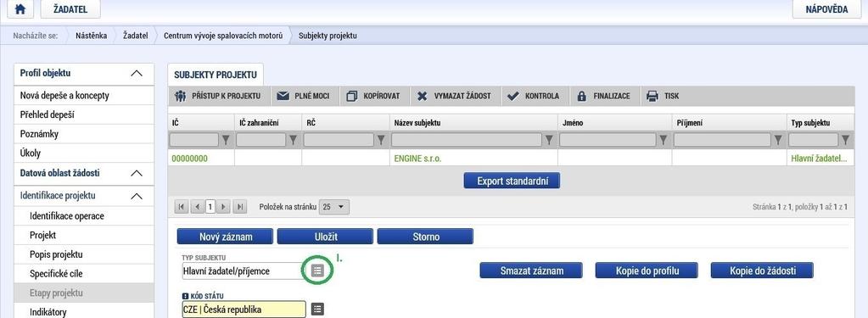Click the Uložit button

[x=325, y=236]
